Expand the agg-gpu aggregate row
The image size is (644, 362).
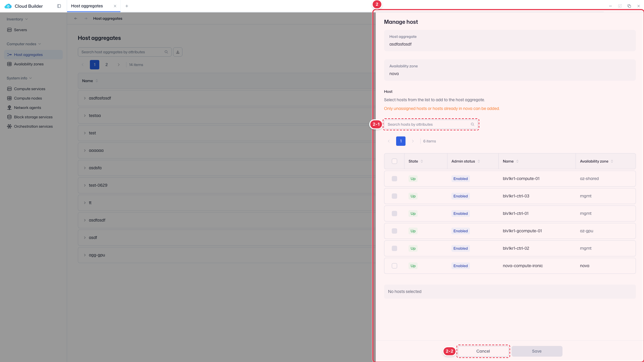tap(85, 255)
